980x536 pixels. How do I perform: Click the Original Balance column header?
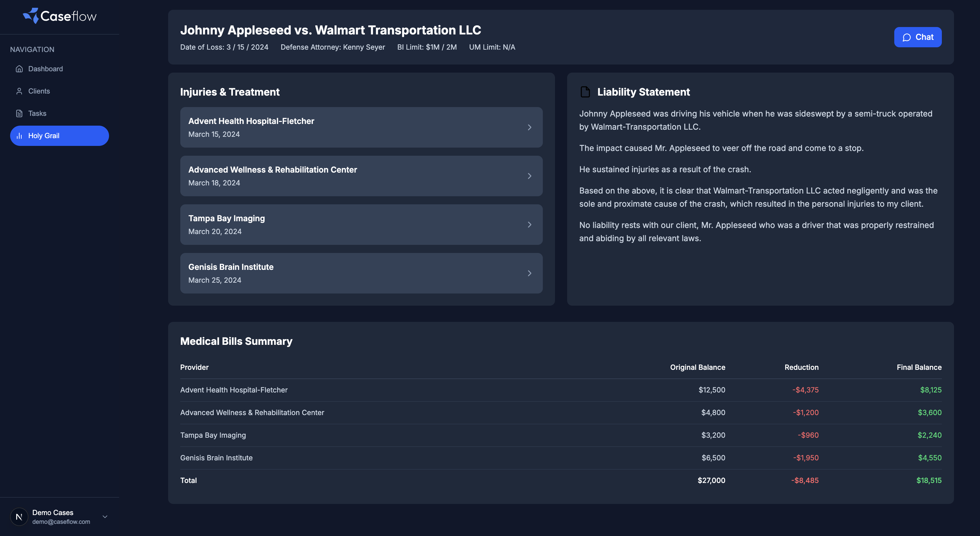click(697, 367)
